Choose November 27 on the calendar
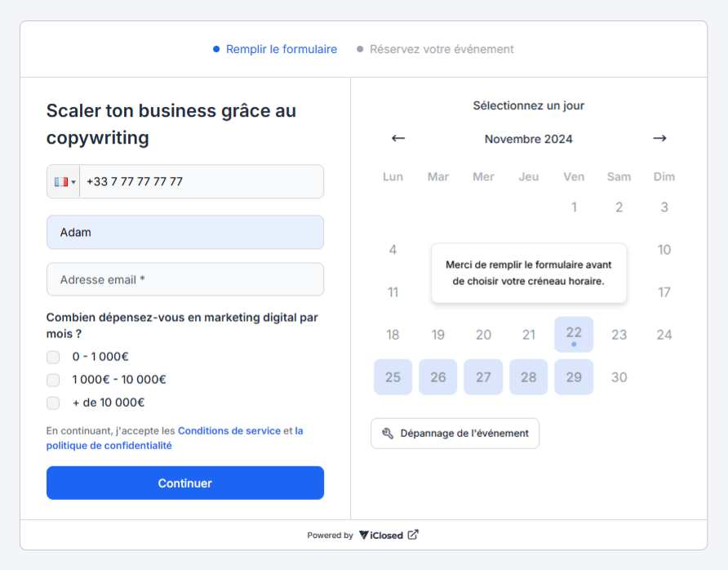The image size is (728, 570). 483,377
